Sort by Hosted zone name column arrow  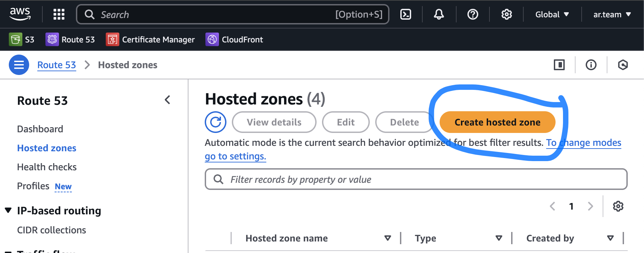click(x=388, y=238)
